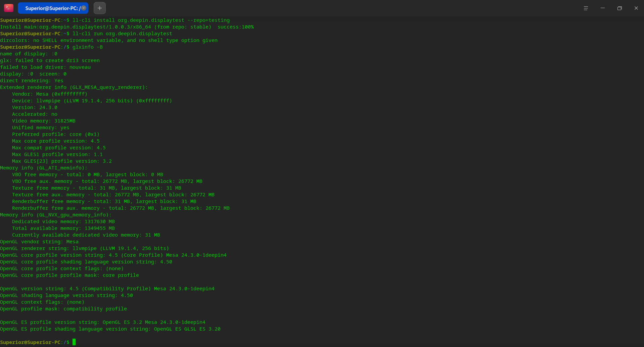Click the 'VBO free aux. memory' line
The image size is (644, 347).
point(107,181)
